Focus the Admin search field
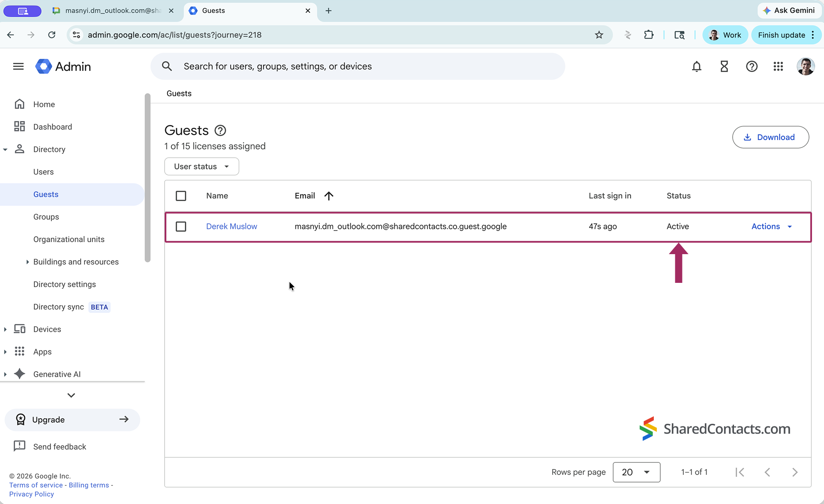The width and height of the screenshot is (824, 504). (x=358, y=66)
